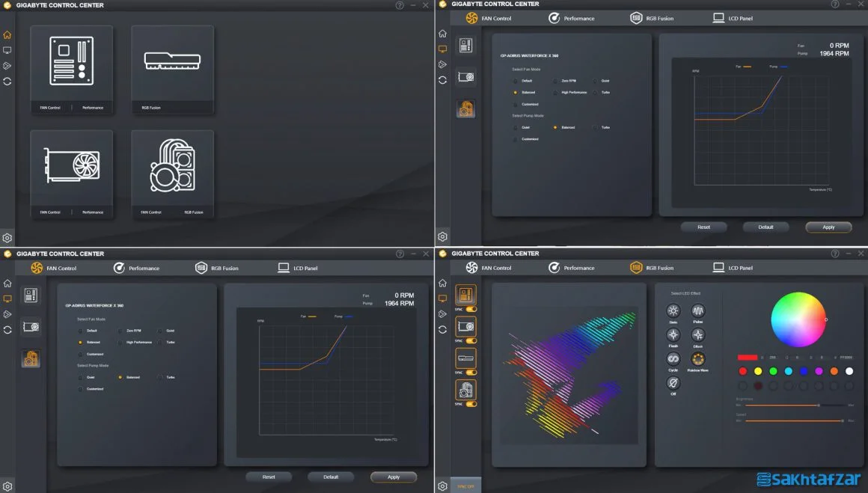Click the circular update arrows icon in top-left window
868x493 pixels.
(7, 82)
